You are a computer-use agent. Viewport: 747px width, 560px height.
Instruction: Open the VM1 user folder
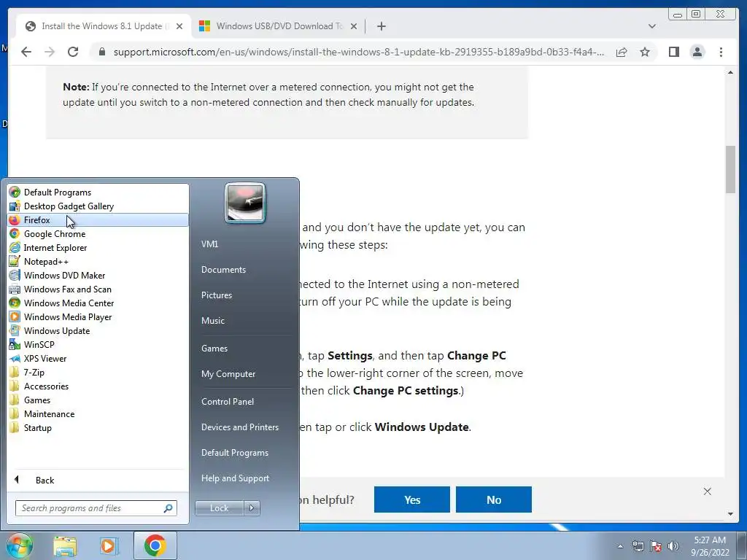pos(209,244)
